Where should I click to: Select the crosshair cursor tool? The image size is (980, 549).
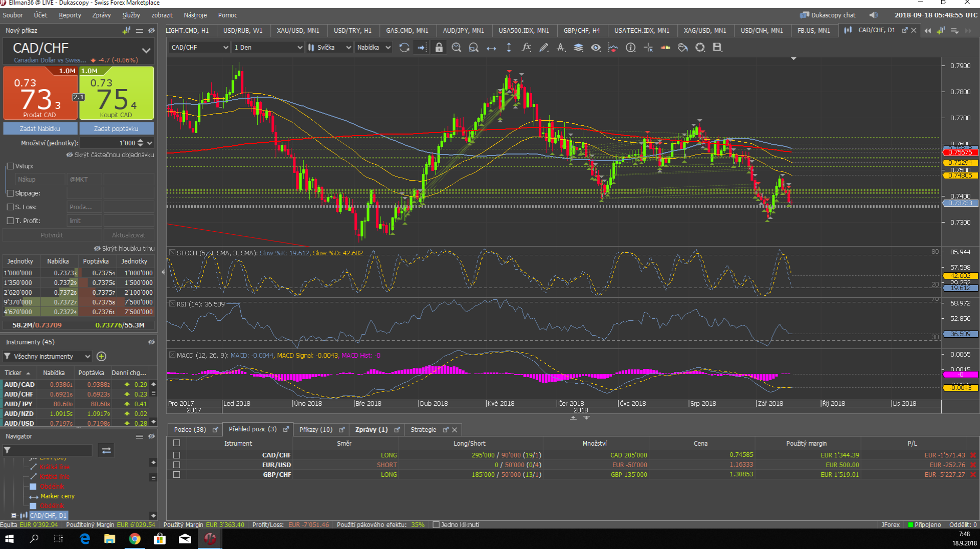coord(648,48)
